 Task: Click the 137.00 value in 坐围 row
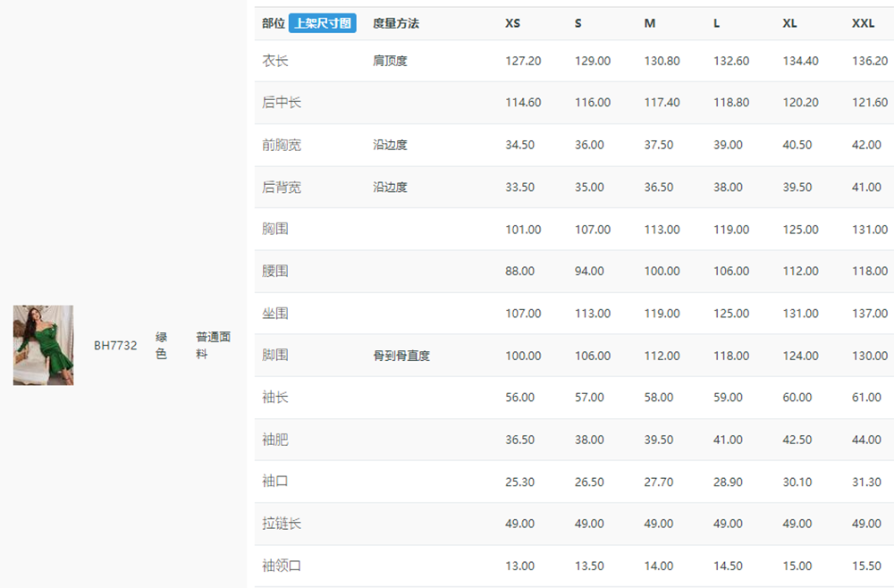click(870, 314)
